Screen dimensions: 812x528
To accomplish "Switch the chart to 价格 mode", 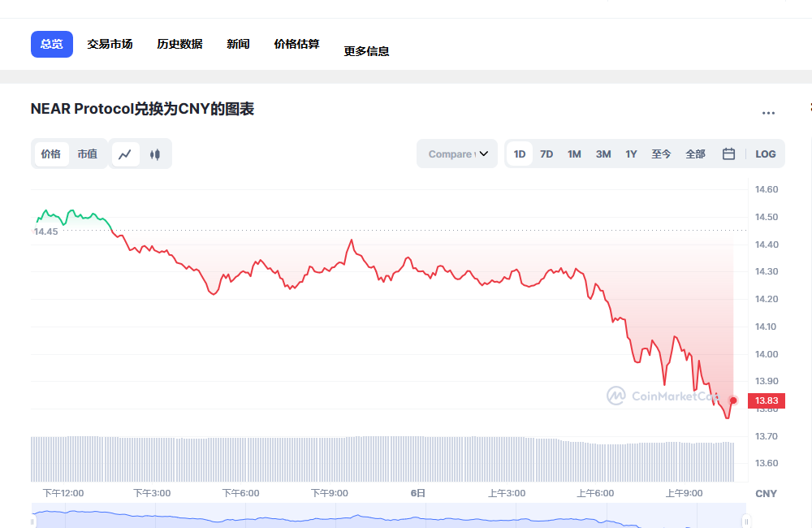I will [x=51, y=154].
